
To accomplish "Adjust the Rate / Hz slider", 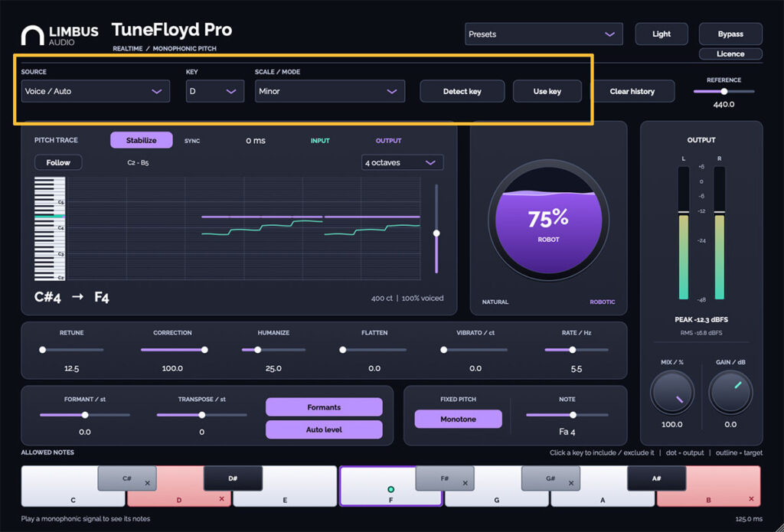I will (576, 350).
